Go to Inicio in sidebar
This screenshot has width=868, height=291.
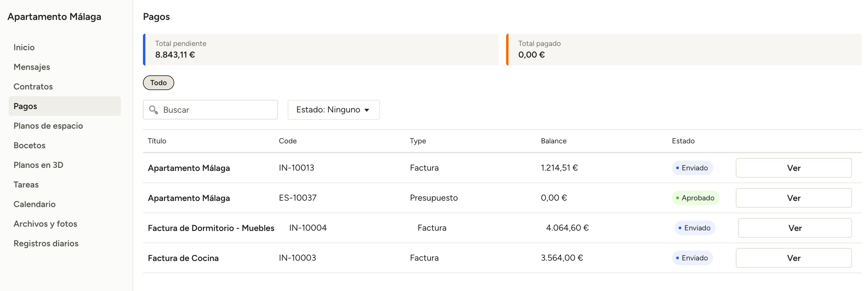tap(24, 47)
